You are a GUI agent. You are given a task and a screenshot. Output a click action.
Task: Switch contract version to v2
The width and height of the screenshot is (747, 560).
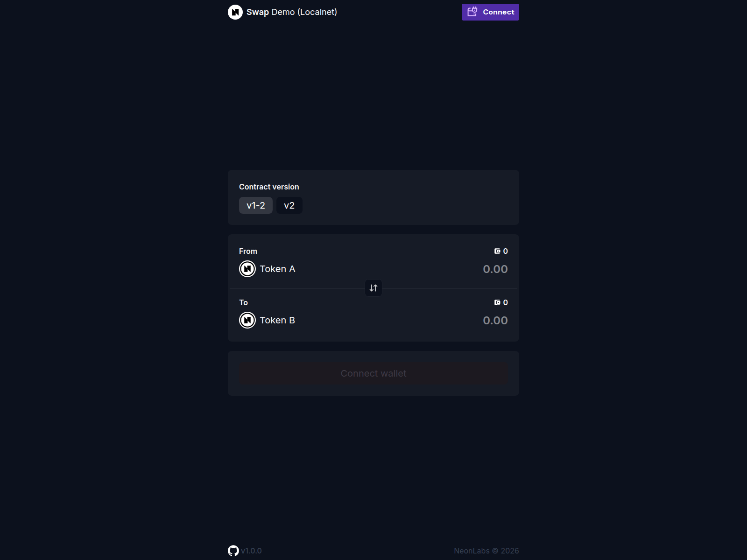pos(289,205)
